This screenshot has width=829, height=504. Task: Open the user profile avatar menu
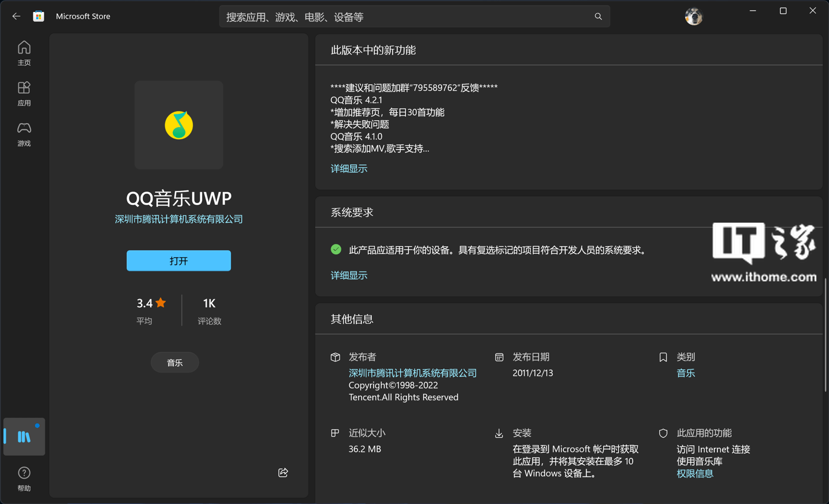click(x=693, y=16)
